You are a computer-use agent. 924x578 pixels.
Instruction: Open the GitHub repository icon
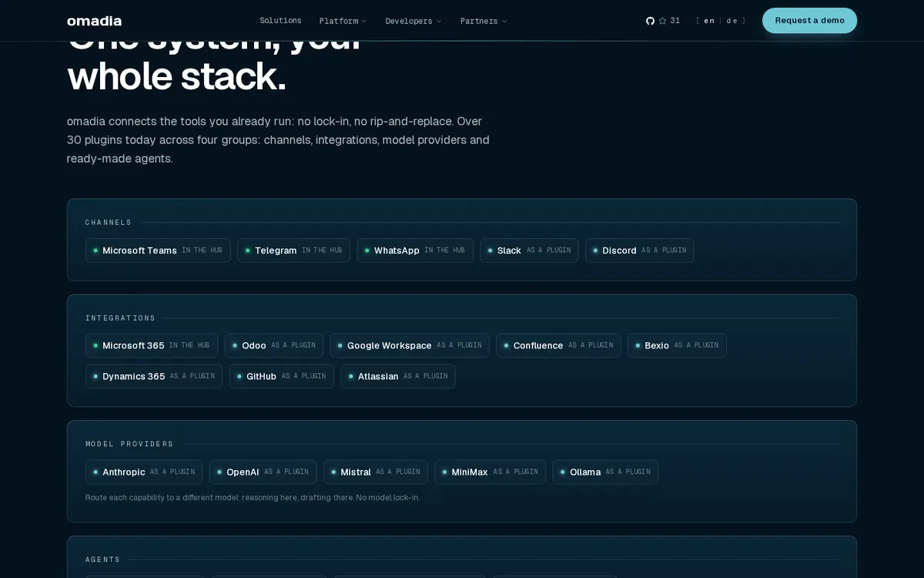tap(650, 21)
